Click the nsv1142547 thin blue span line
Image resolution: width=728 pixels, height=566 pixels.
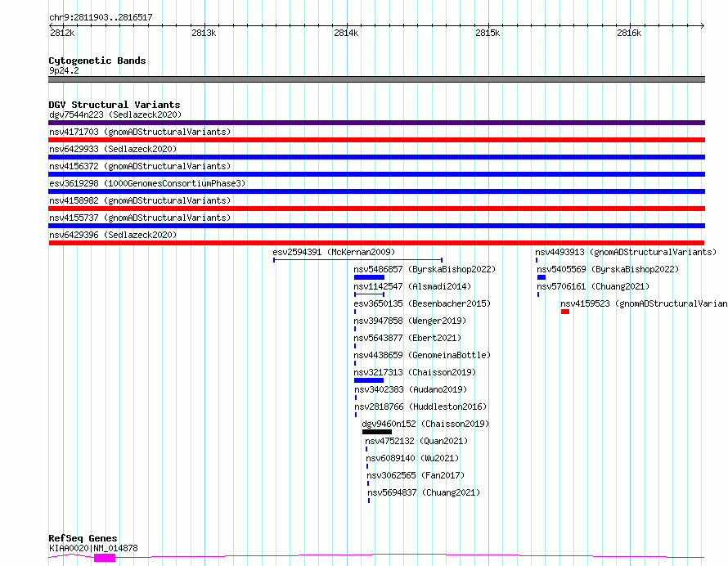pyautogui.click(x=369, y=294)
